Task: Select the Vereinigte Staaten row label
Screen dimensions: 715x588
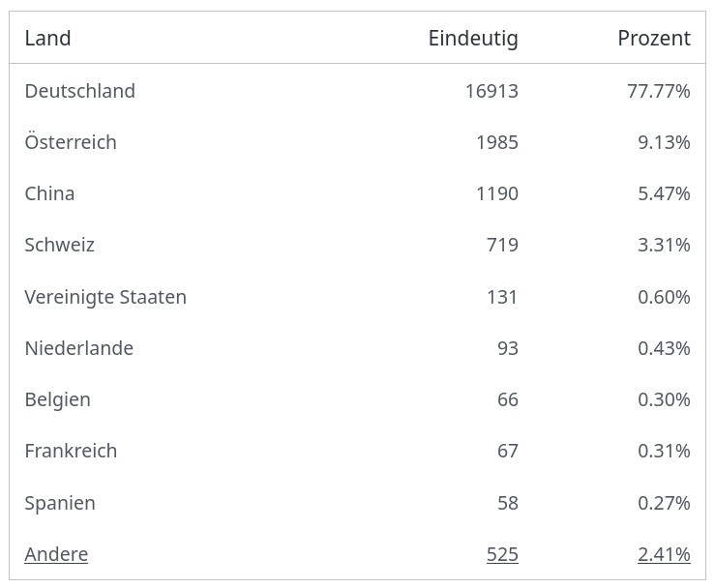Action: [105, 297]
